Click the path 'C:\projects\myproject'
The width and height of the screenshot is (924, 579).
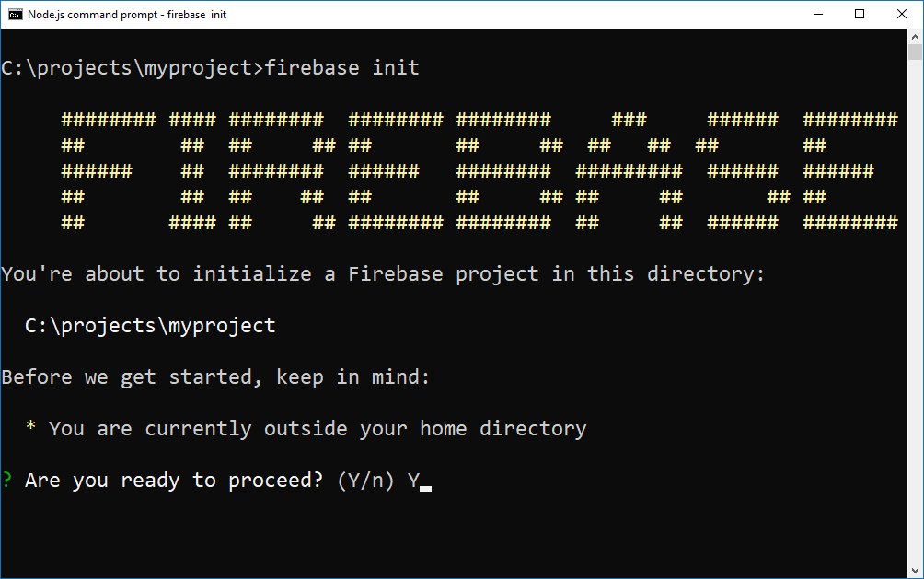tap(147, 324)
